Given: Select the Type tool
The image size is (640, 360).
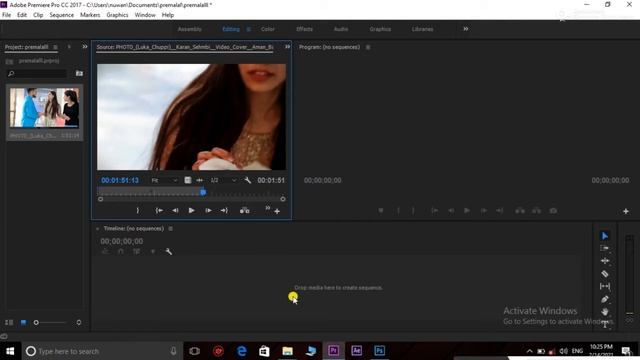Looking at the screenshot, I should [605, 324].
